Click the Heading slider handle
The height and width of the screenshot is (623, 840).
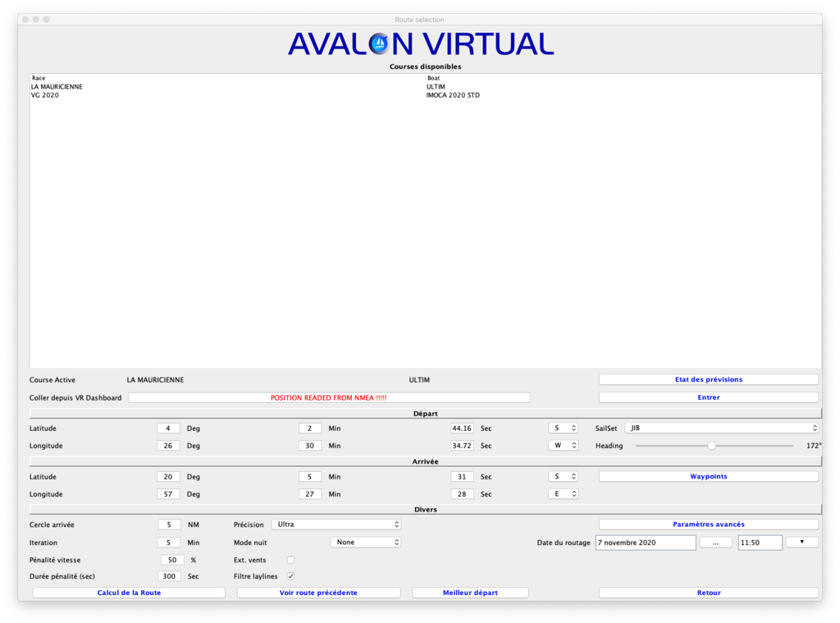(x=711, y=446)
